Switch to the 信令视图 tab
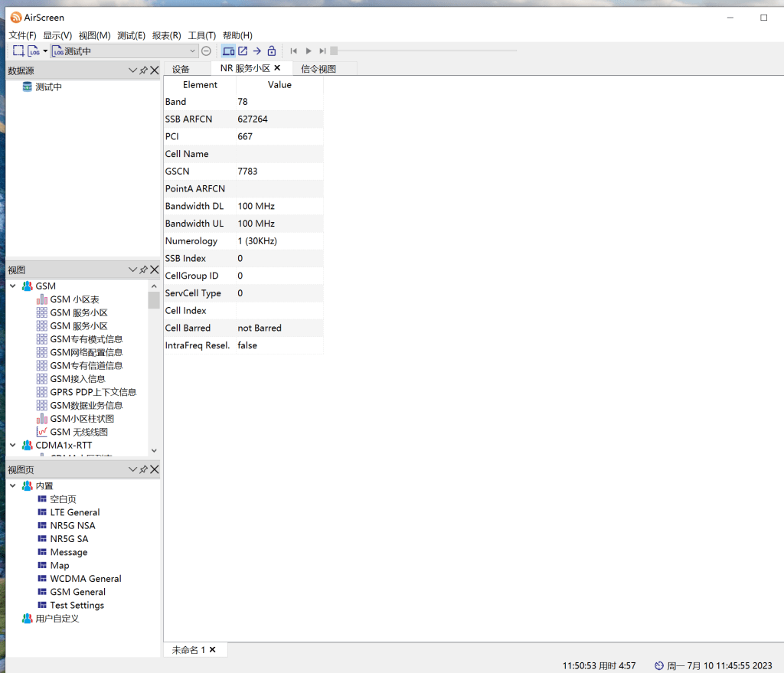Image resolution: width=784 pixels, height=673 pixels. pos(318,69)
